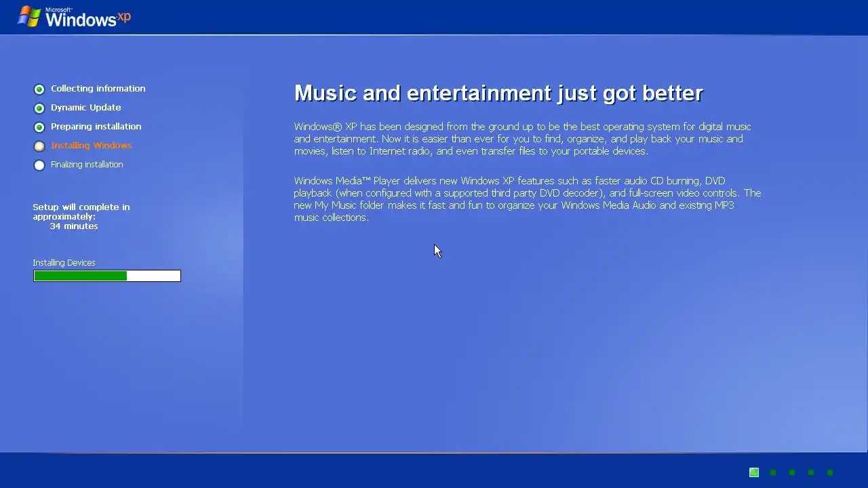Image resolution: width=868 pixels, height=488 pixels.
Task: Click the Windows XP logo
Action: click(75, 16)
